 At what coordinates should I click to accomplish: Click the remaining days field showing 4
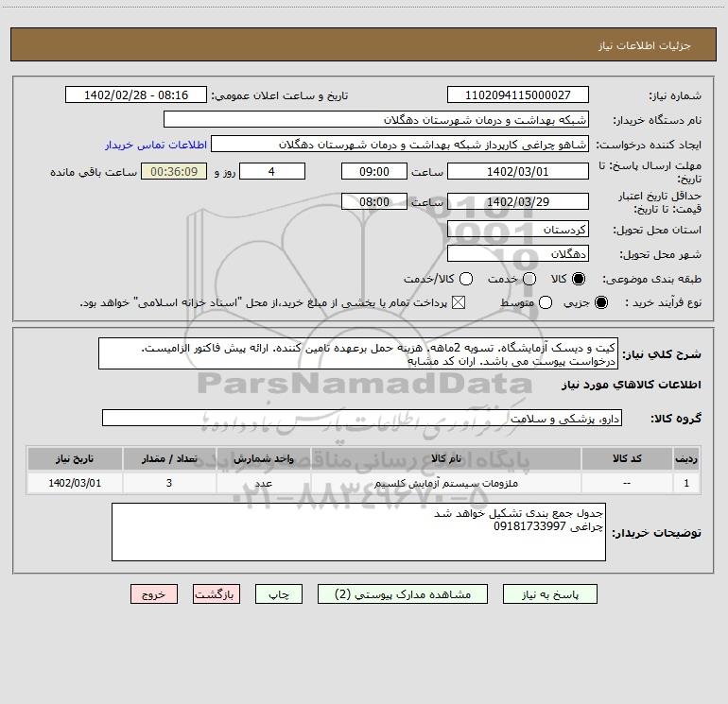pyautogui.click(x=272, y=171)
